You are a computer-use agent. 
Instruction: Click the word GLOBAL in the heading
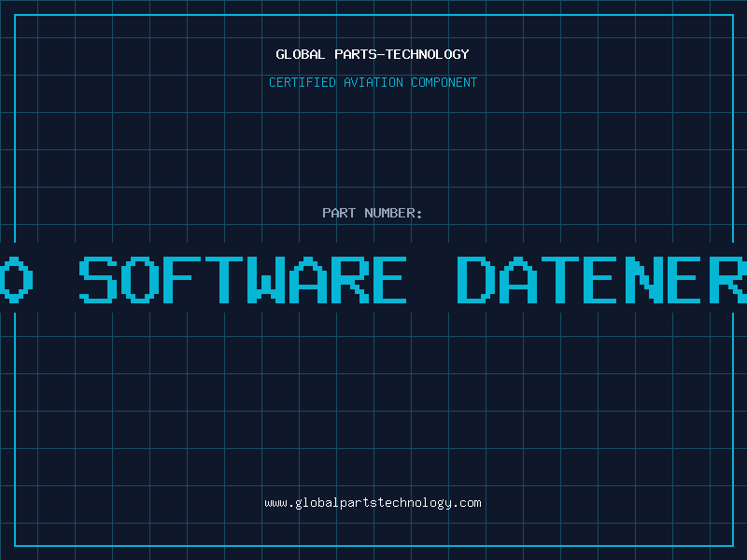coord(300,54)
